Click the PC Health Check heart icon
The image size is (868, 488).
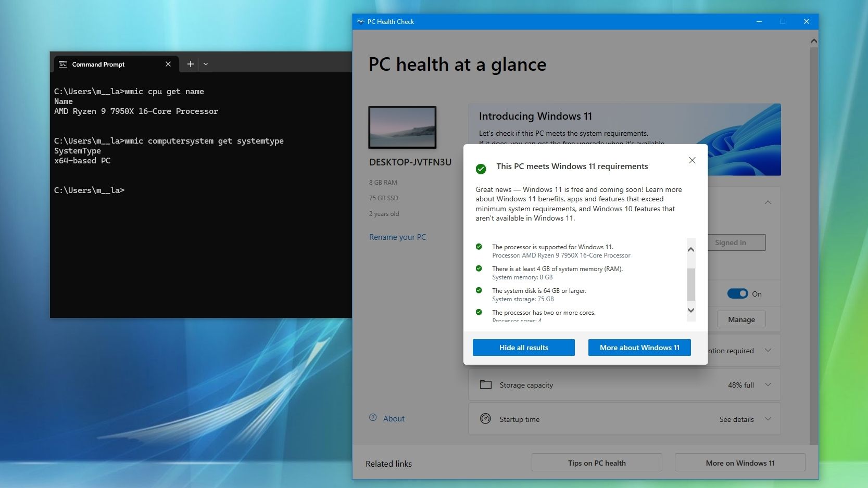coord(360,21)
